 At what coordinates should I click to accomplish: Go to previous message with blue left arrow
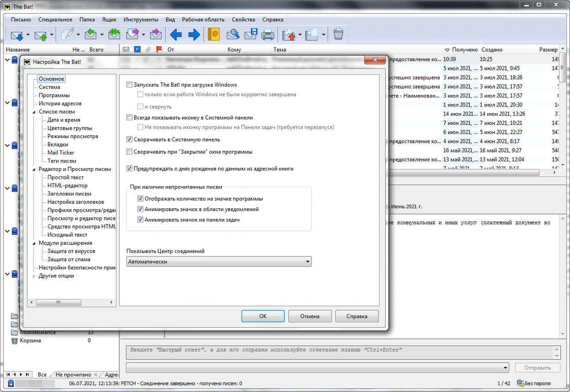[176, 34]
